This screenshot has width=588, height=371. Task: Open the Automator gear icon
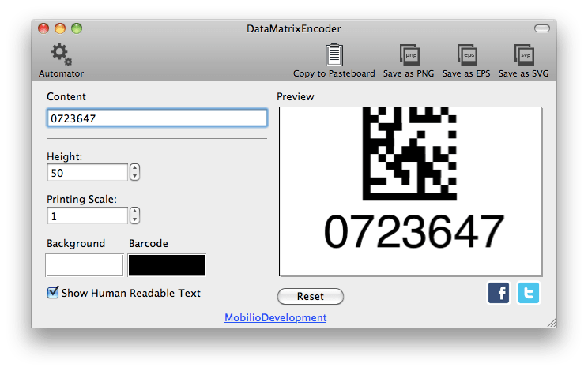(62, 55)
